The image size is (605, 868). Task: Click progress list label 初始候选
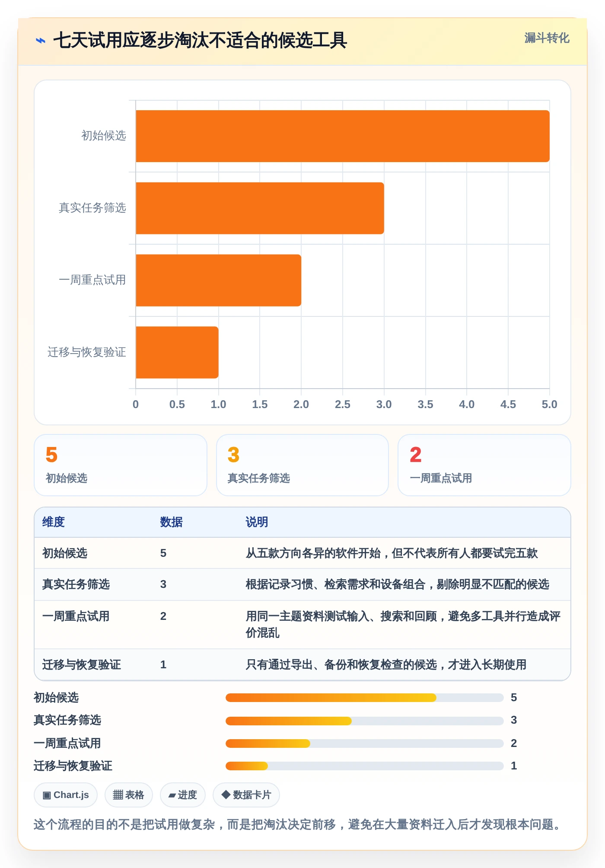pyautogui.click(x=56, y=698)
